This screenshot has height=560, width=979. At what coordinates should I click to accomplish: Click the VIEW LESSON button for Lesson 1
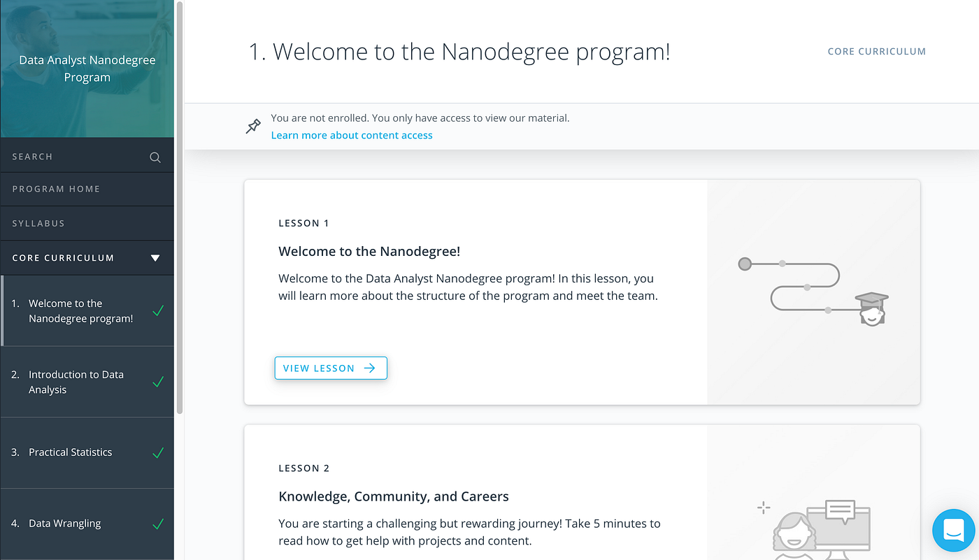click(330, 368)
